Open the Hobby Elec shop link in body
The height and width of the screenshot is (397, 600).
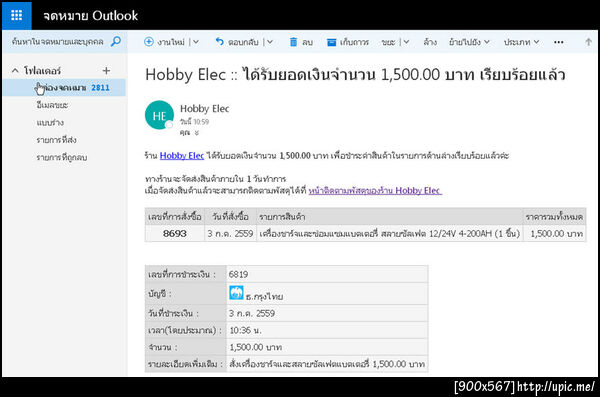coord(182,155)
